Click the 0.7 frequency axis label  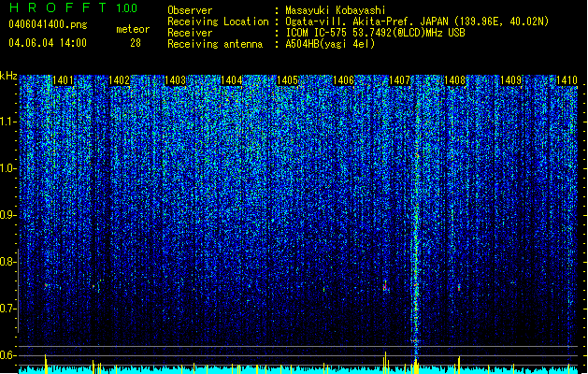[8, 309]
